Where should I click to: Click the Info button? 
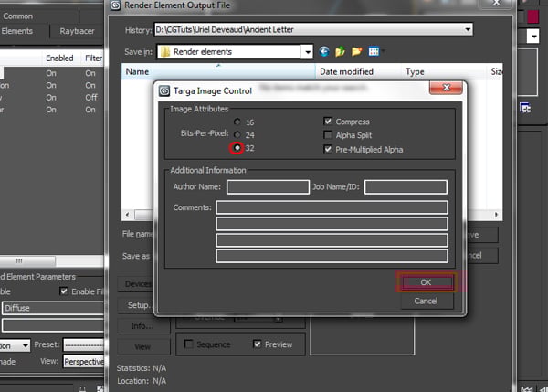click(142, 326)
